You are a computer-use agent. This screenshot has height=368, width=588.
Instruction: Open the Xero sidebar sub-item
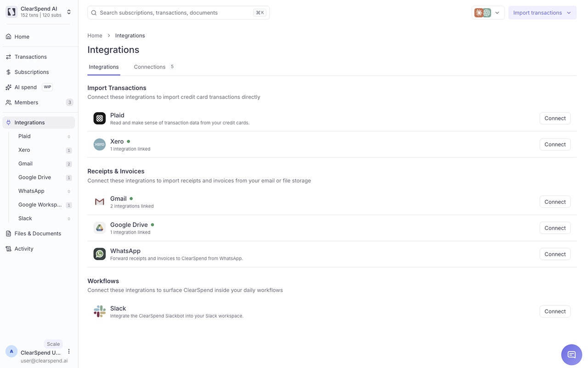[x=44, y=150]
